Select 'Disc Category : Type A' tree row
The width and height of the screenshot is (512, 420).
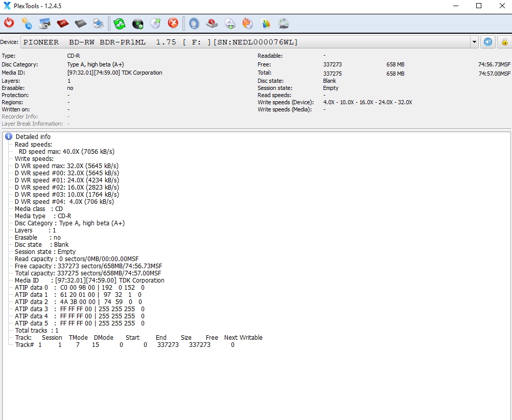click(x=69, y=223)
